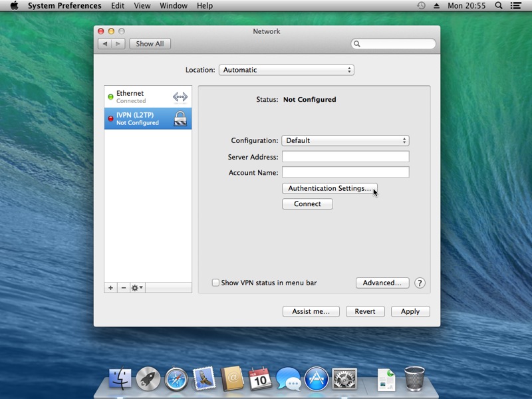
Task: Click the red status dot for IVPN
Action: coord(110,118)
